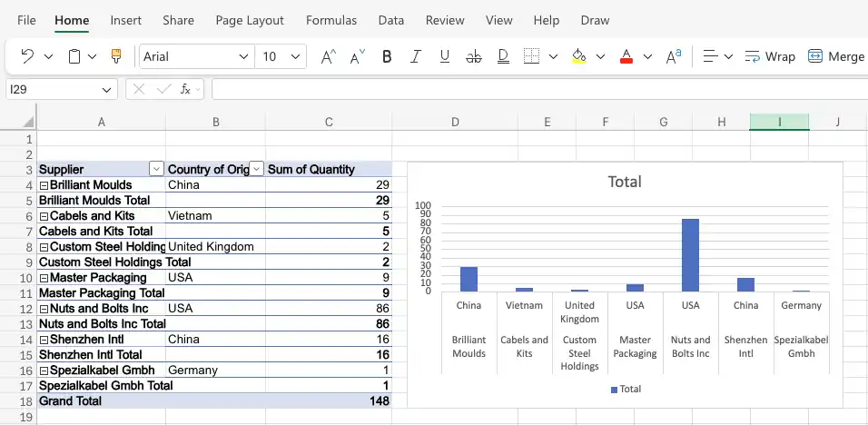Toggle Double Underline formatting
The width and height of the screenshot is (868, 425).
click(x=503, y=56)
